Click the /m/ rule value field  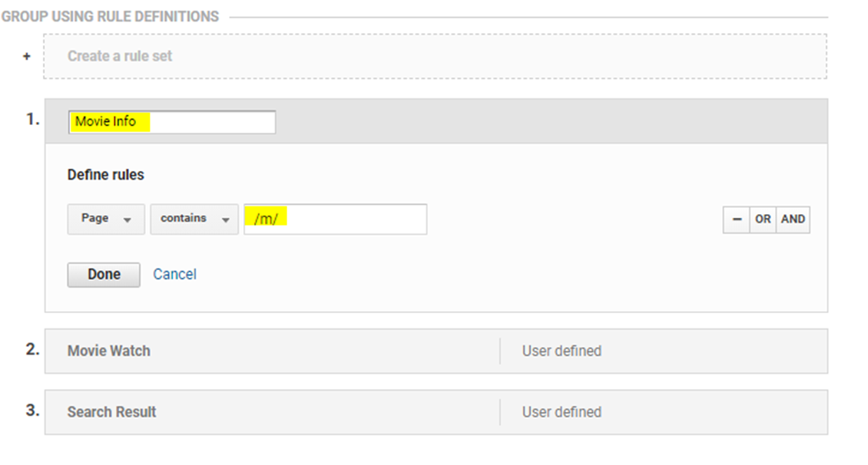(335, 219)
